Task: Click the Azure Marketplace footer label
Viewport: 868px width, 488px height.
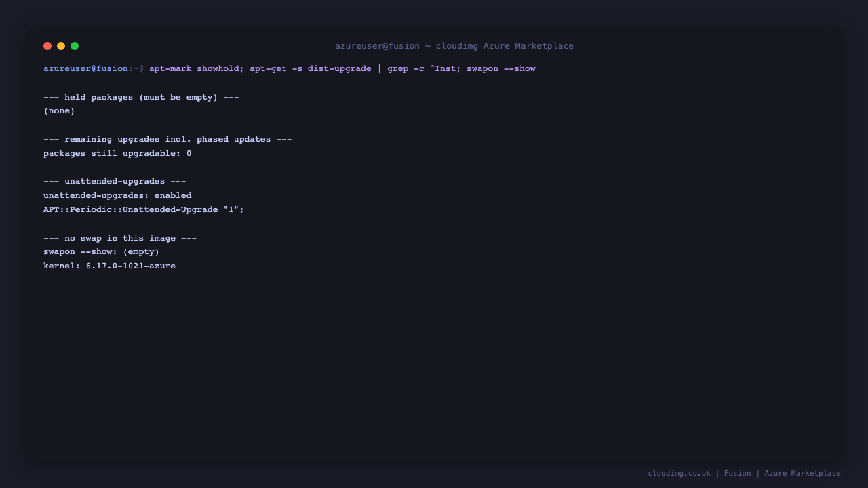Action: tap(802, 473)
